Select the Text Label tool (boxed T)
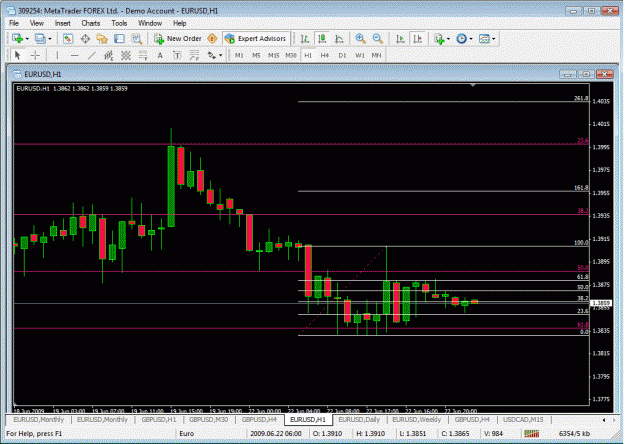Viewport: 625px width, 444px height. coord(177,55)
